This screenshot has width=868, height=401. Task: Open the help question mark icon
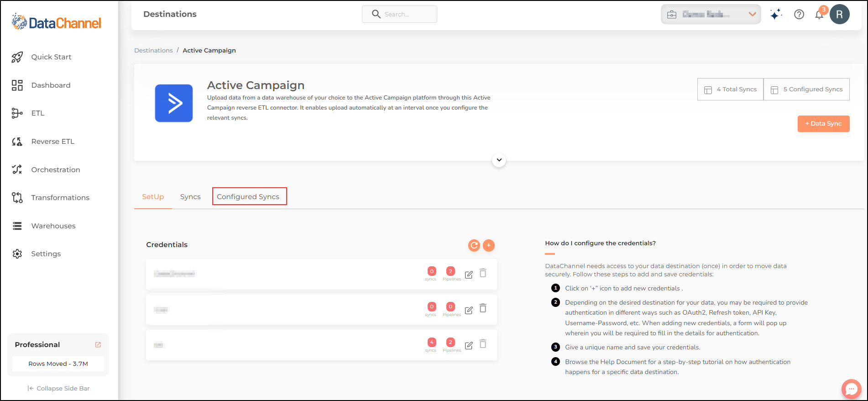[x=799, y=15]
